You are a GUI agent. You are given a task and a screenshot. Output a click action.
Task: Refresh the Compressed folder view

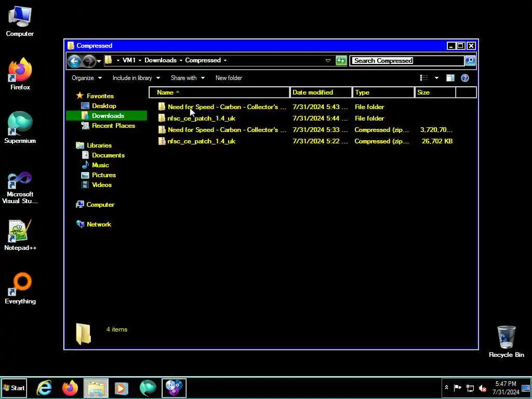[x=341, y=61]
